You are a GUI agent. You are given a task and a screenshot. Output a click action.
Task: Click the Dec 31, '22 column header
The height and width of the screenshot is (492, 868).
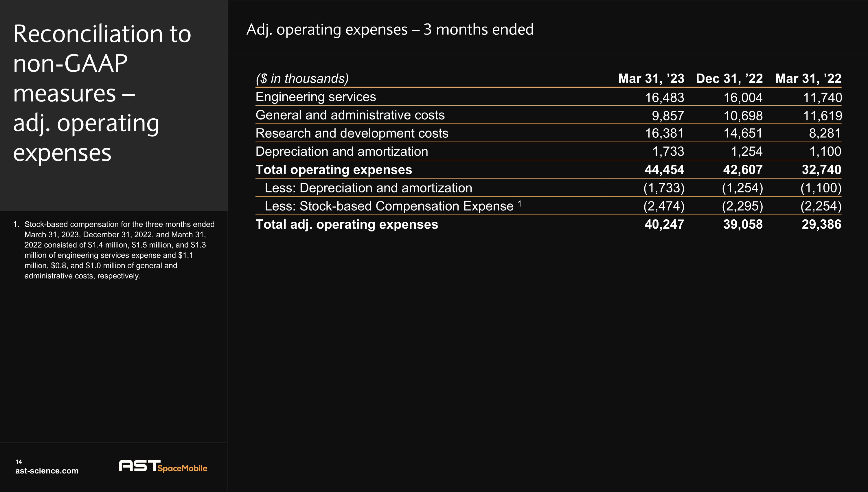[729, 78]
